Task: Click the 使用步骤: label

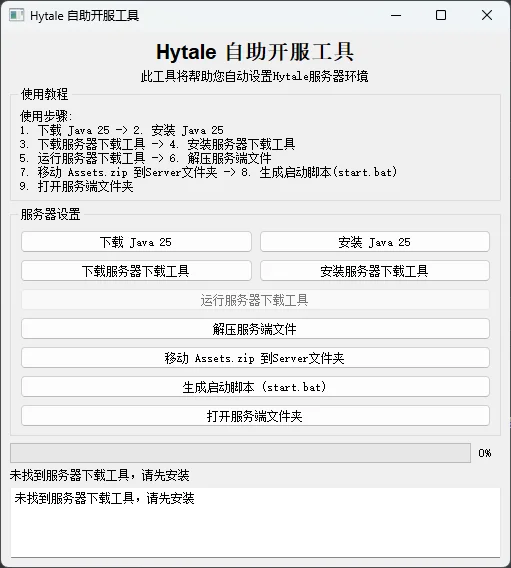Action: [46, 116]
